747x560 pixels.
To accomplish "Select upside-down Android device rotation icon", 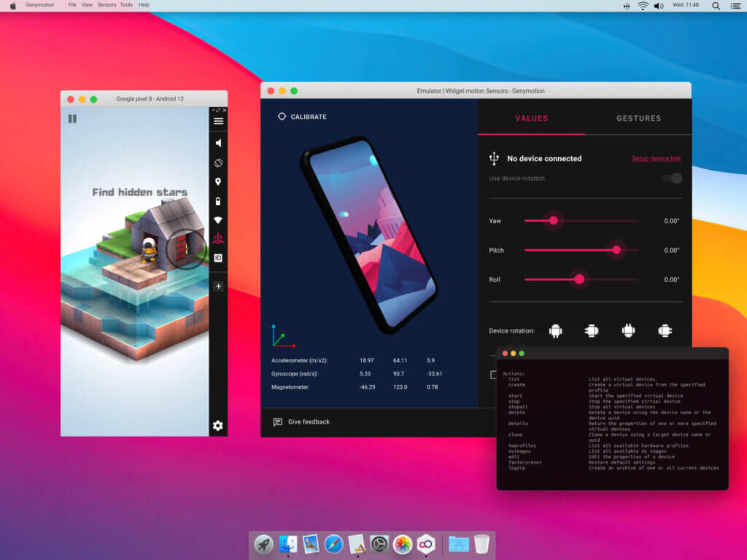I will 628,330.
